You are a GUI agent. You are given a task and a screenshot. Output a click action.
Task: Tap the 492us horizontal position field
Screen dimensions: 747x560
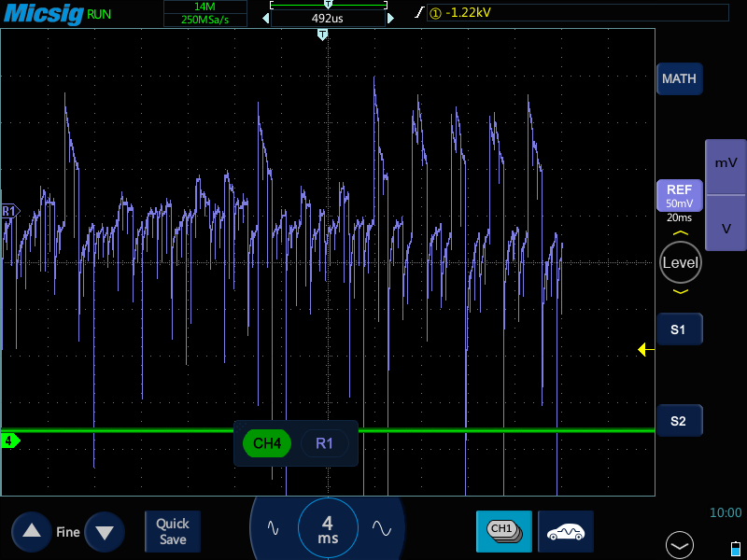[327, 18]
